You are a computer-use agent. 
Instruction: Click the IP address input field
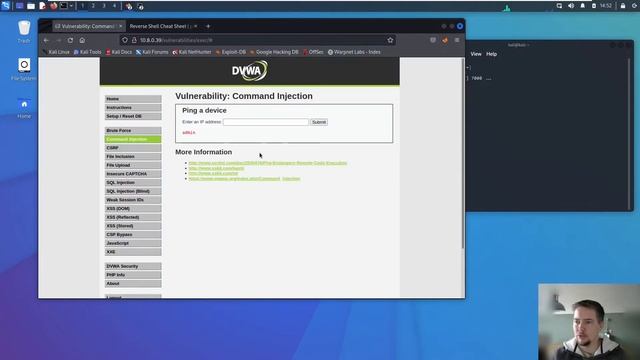pyautogui.click(x=266, y=122)
